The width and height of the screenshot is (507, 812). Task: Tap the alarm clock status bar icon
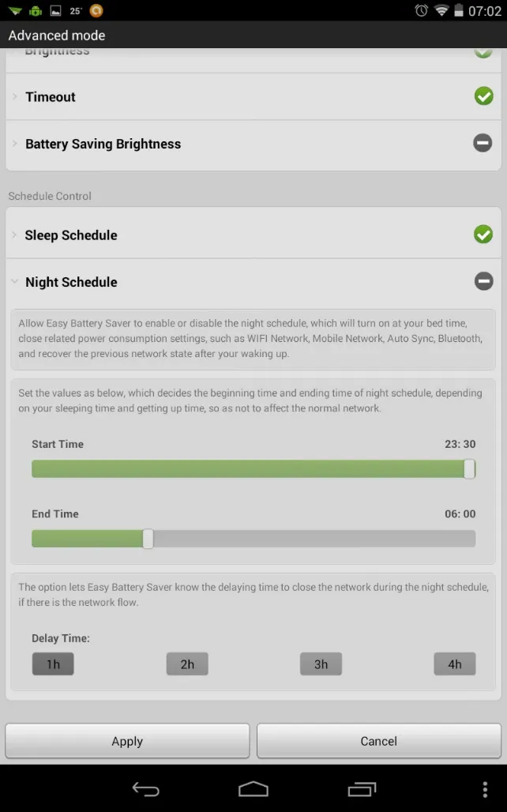pyautogui.click(x=421, y=11)
